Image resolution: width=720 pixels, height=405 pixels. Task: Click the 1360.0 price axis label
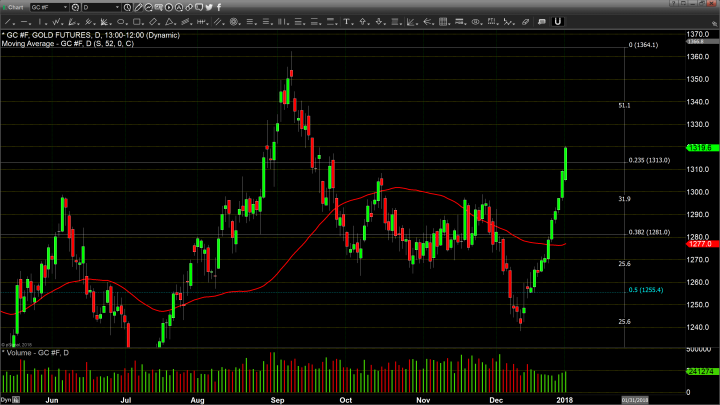point(698,56)
